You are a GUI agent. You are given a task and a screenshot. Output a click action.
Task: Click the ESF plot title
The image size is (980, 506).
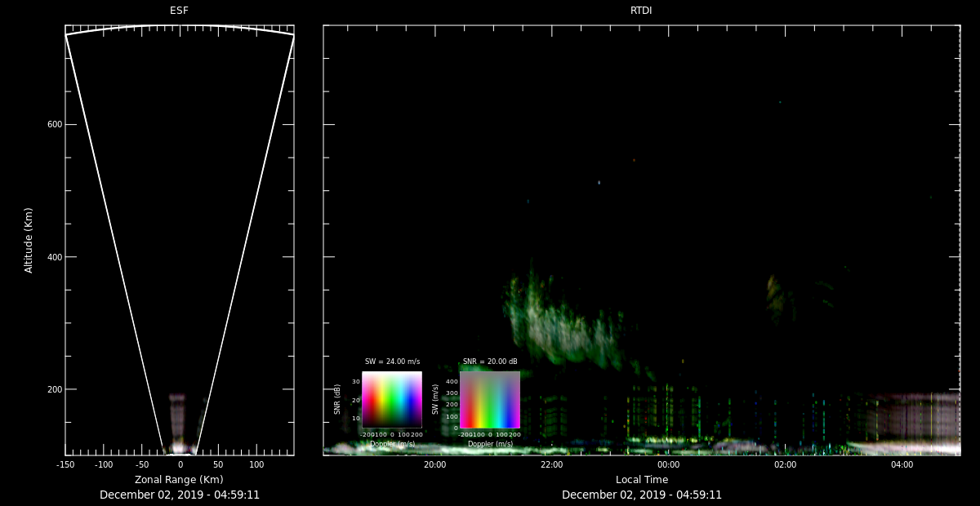click(x=180, y=11)
